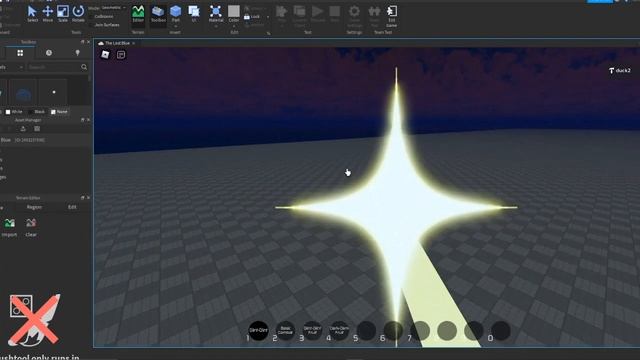Screen dimensions: 640x360
Task: Open the Mode Geometric dropdown
Action: coord(113,8)
